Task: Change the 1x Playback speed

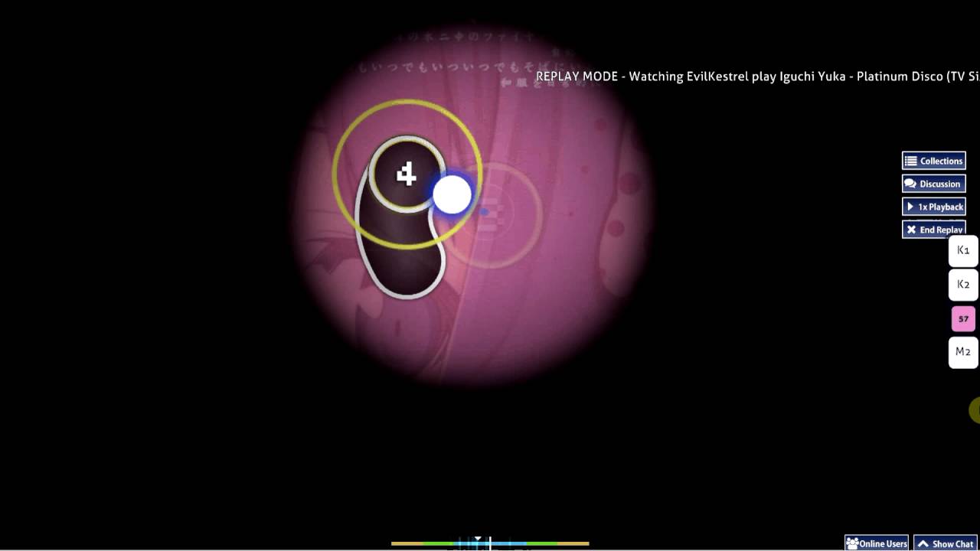Action: pyautogui.click(x=933, y=207)
